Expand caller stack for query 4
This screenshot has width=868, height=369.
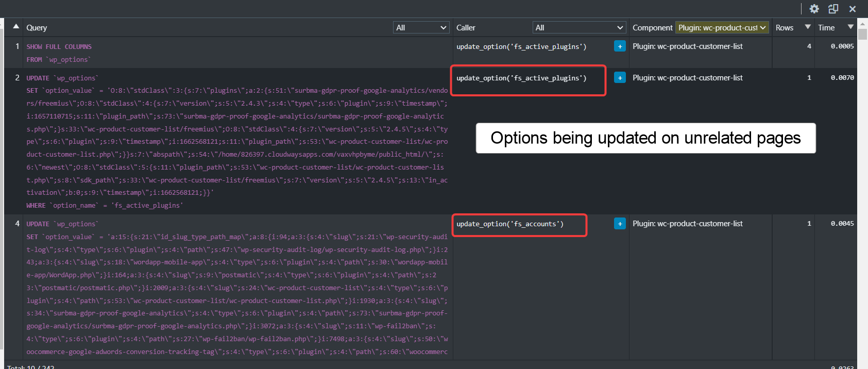click(620, 224)
